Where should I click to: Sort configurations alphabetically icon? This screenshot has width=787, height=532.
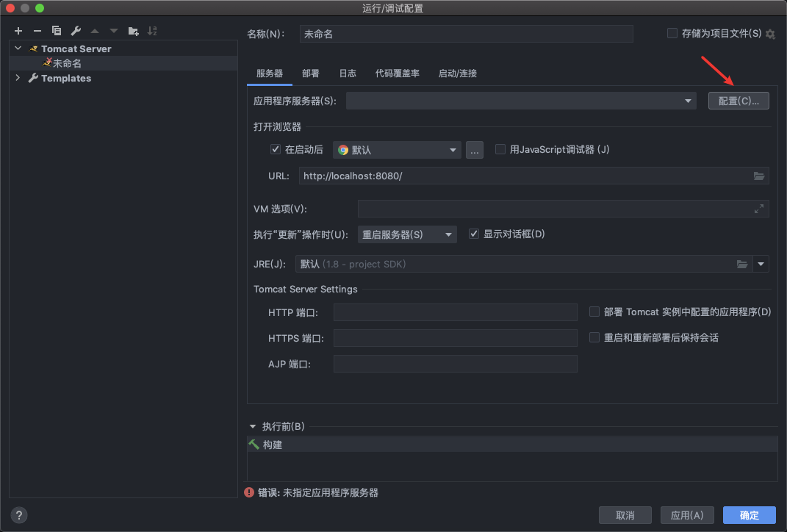pyautogui.click(x=152, y=31)
